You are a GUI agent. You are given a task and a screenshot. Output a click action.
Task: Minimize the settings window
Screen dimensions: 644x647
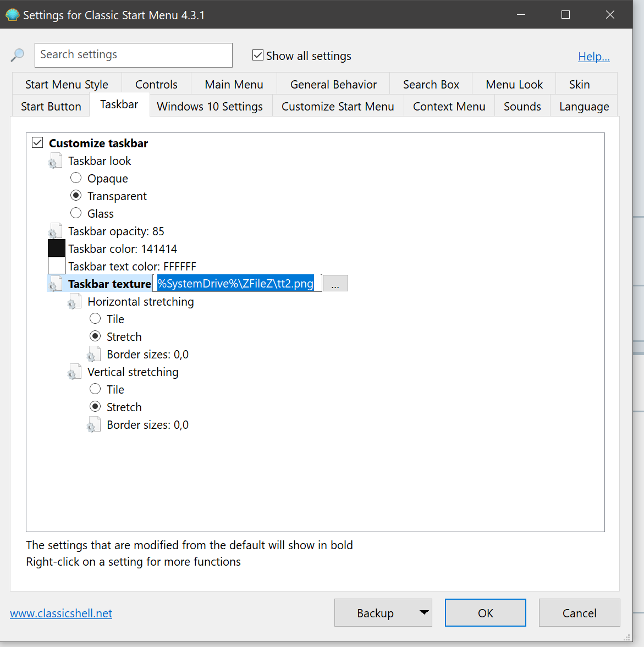pos(521,15)
